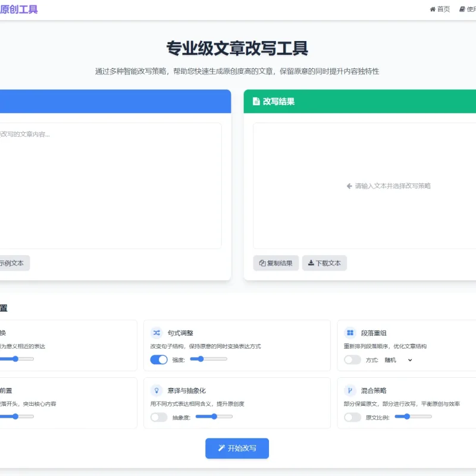Turn off the 句式调整 toggle
Screen dimensions: 476x476
(159, 360)
